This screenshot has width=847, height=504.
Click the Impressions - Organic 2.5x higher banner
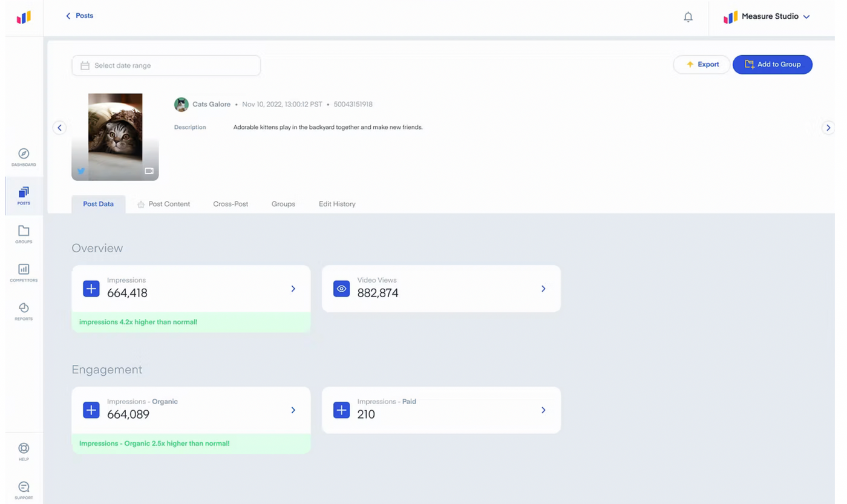pyautogui.click(x=191, y=443)
